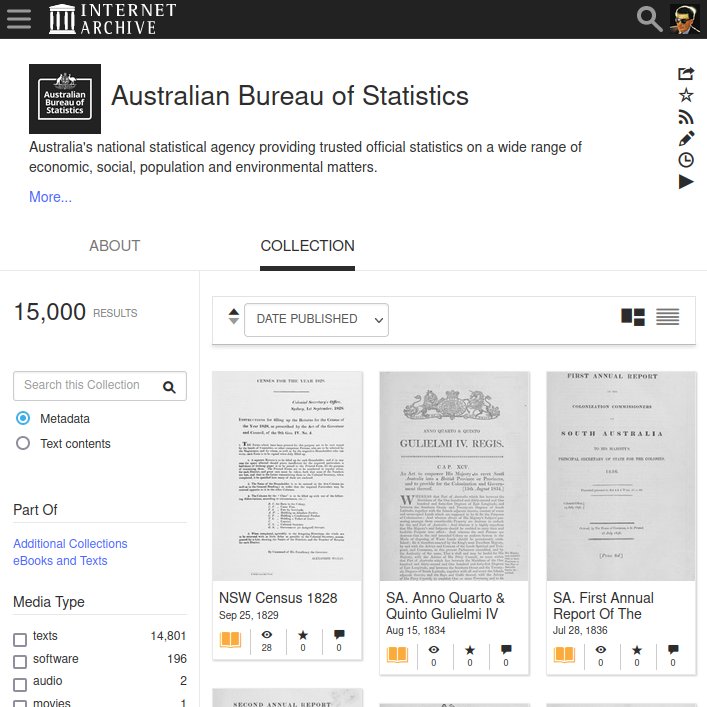Open the user profile avatar menu
Screen dimensions: 707x707
[684, 19]
